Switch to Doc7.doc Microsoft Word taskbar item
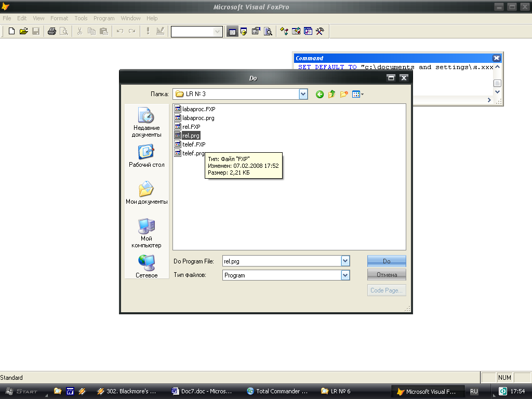 point(202,391)
